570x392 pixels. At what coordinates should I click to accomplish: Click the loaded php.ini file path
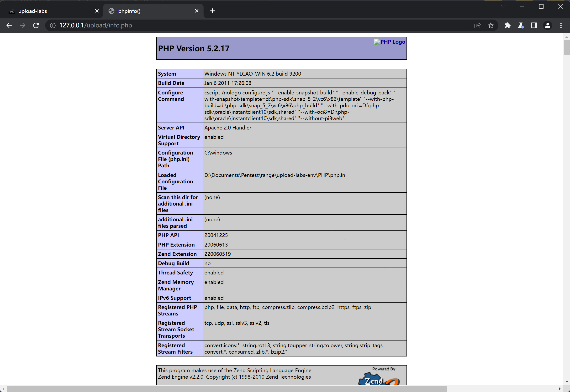[275, 175]
